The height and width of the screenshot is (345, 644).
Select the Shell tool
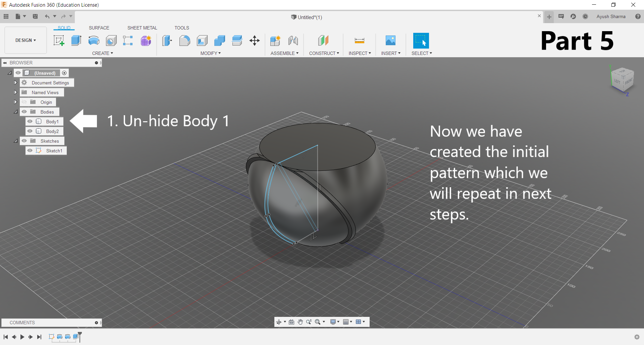coord(202,41)
